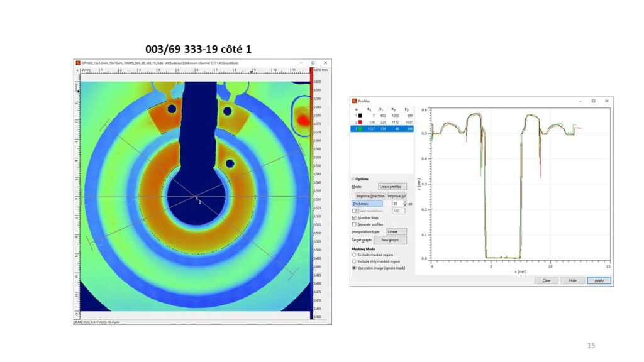Viewport: 644px width, 362px height.
Task: Enable Separate profiles checkbox
Action: [354, 224]
